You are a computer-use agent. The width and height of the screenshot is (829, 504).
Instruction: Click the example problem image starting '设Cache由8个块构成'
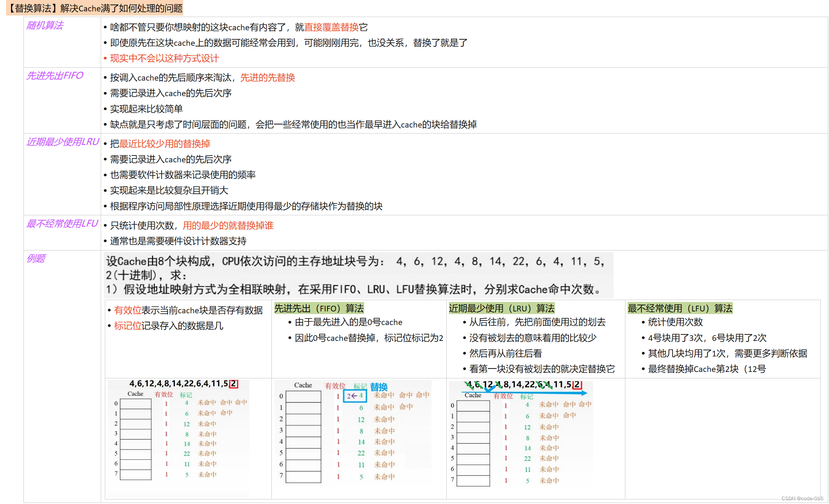tap(358, 275)
